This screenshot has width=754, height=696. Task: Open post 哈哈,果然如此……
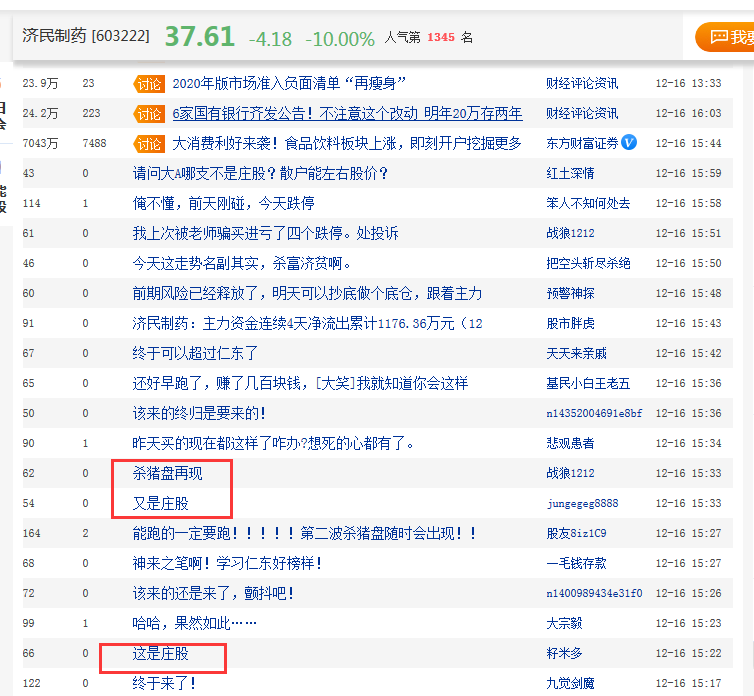click(x=194, y=623)
